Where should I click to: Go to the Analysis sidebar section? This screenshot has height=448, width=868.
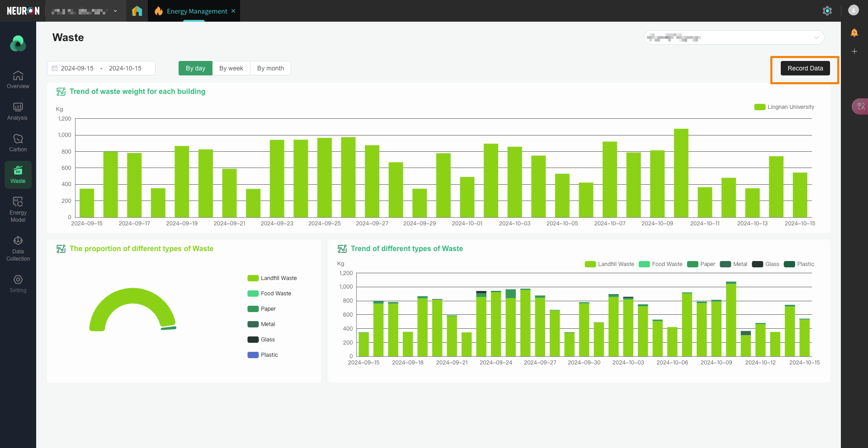point(18,111)
